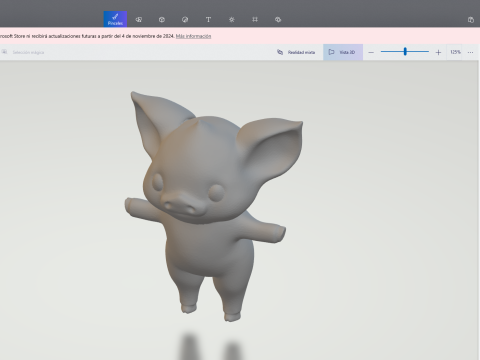Click the 125% zoom percentage field
480x360 pixels.
[455, 52]
